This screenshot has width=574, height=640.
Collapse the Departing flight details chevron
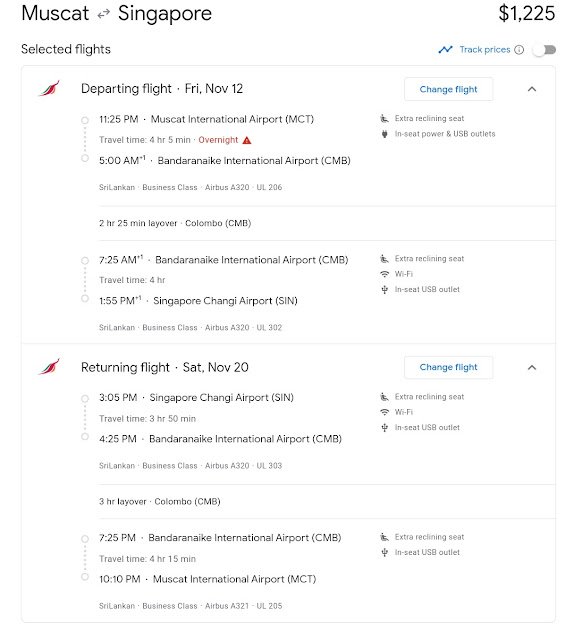tap(532, 89)
